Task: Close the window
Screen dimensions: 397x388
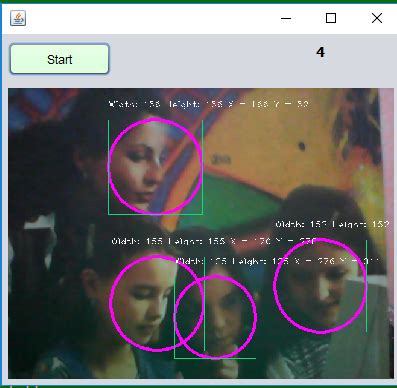Action: pyautogui.click(x=377, y=18)
